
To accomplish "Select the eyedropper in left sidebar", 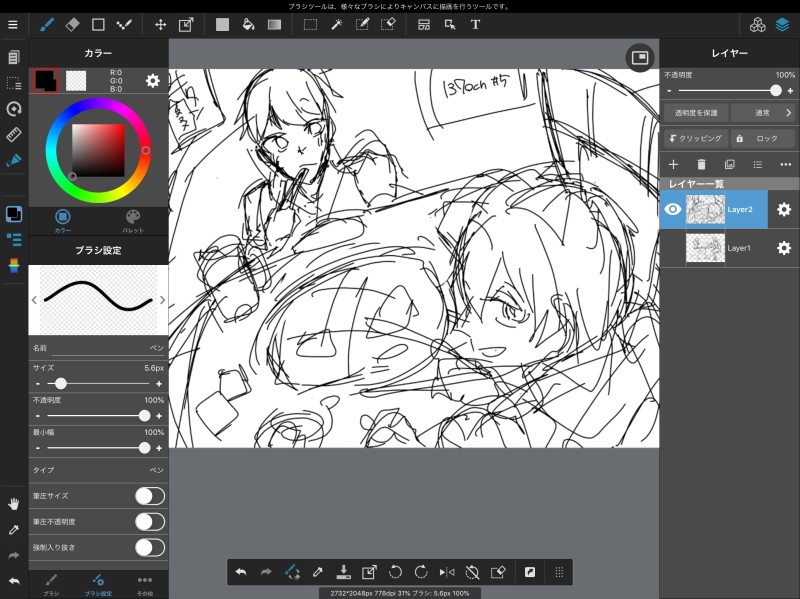I will coord(14,530).
